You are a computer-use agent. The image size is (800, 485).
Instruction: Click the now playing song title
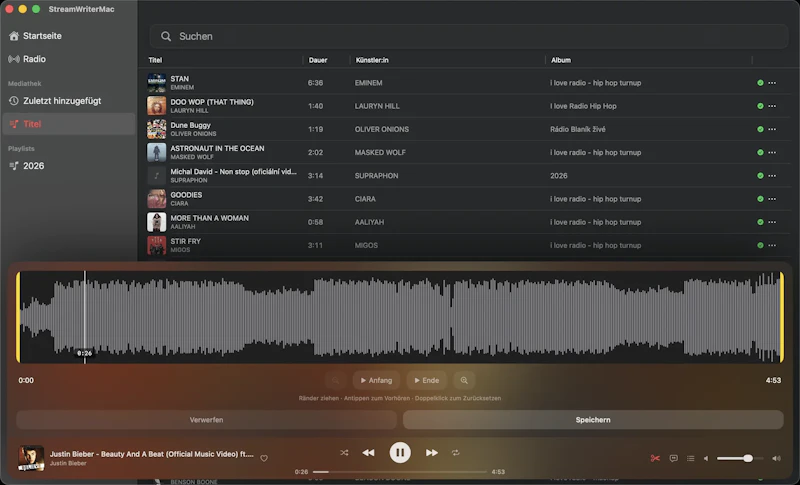pos(152,454)
